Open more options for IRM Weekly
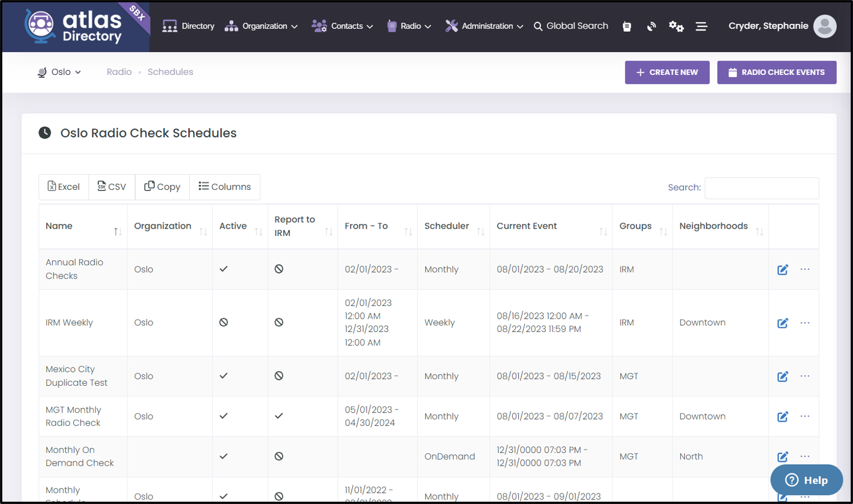This screenshot has width=853, height=504. (805, 322)
